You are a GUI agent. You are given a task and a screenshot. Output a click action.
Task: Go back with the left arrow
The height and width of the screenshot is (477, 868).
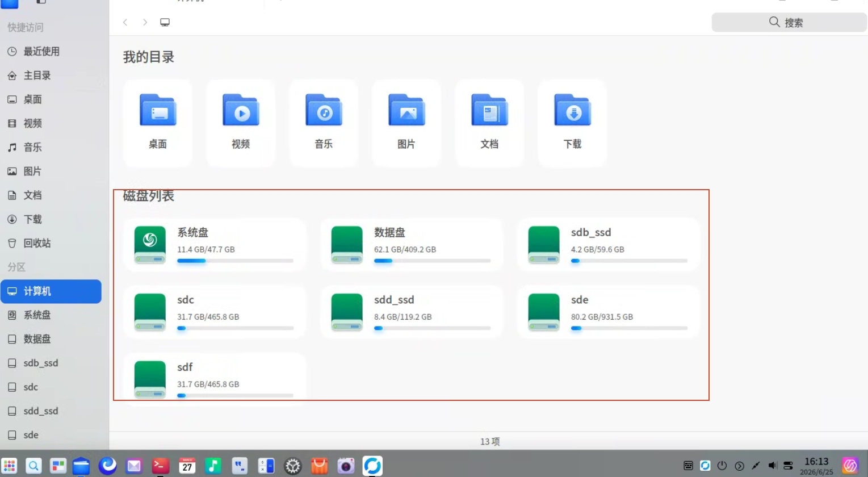125,22
